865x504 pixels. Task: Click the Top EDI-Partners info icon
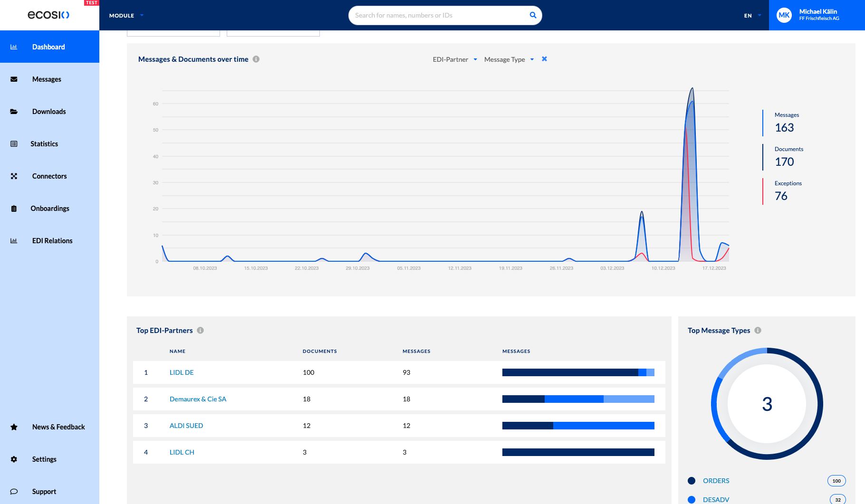pyautogui.click(x=201, y=331)
